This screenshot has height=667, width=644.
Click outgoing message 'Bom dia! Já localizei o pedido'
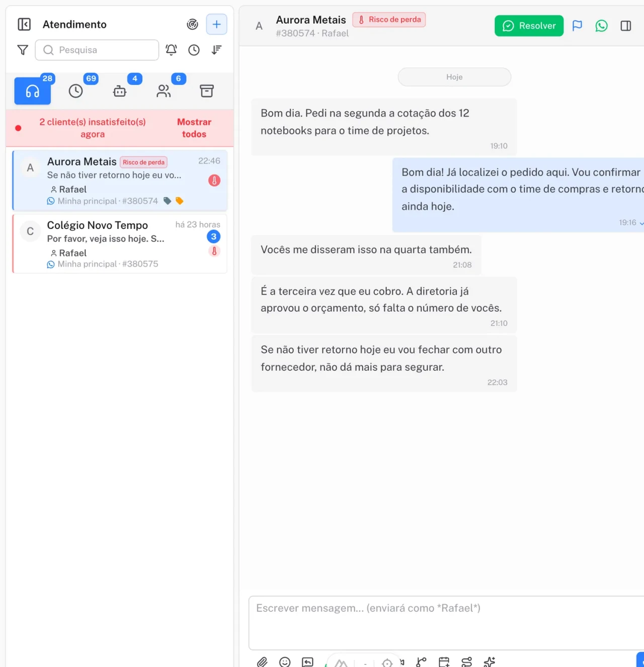[x=518, y=195]
